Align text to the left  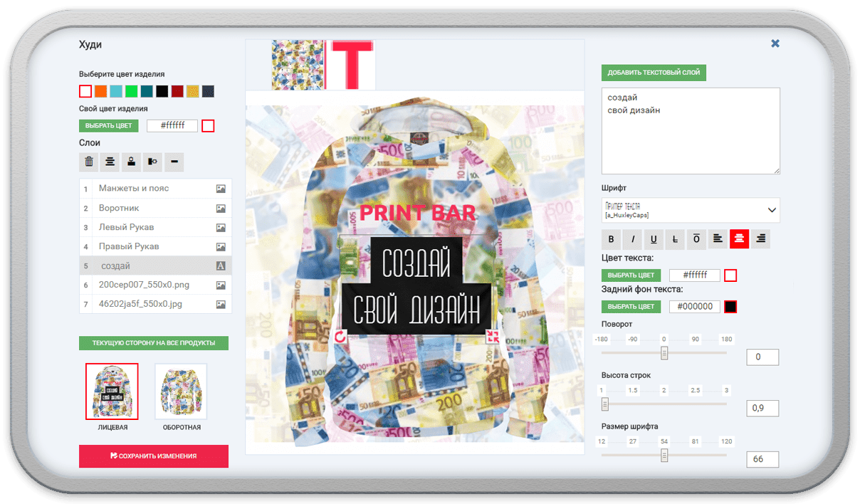pyautogui.click(x=718, y=239)
